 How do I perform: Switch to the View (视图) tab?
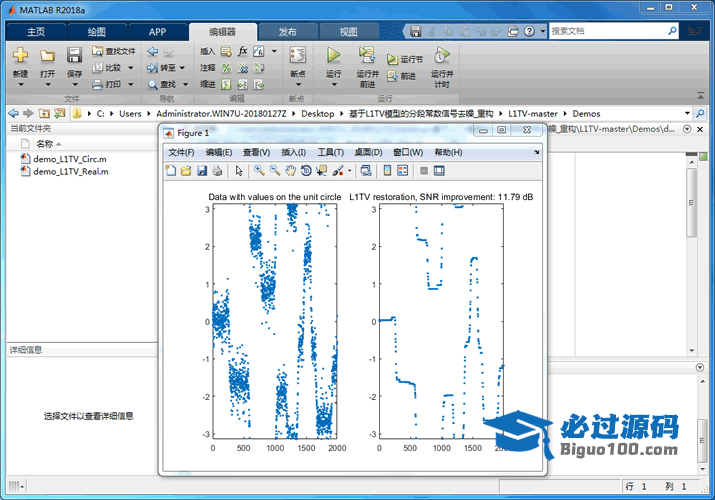pos(349,32)
